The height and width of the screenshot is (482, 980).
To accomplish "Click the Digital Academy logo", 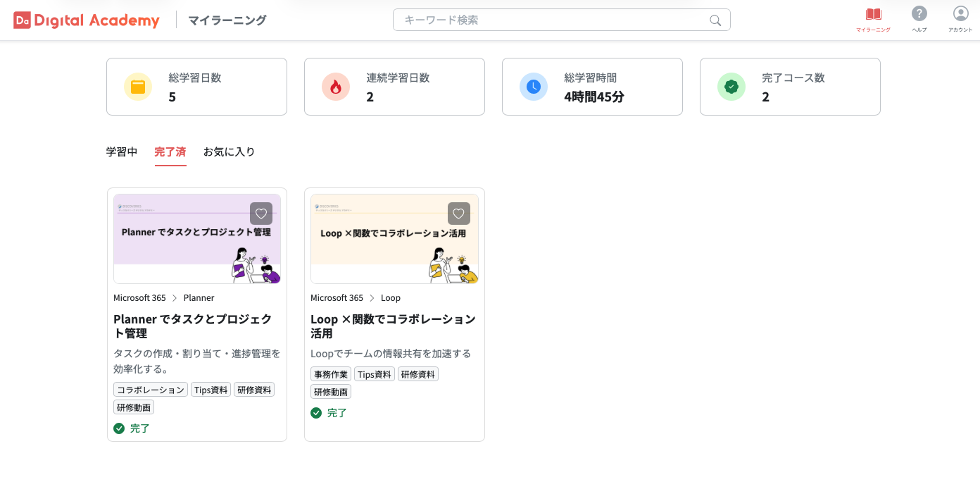I will tap(87, 20).
